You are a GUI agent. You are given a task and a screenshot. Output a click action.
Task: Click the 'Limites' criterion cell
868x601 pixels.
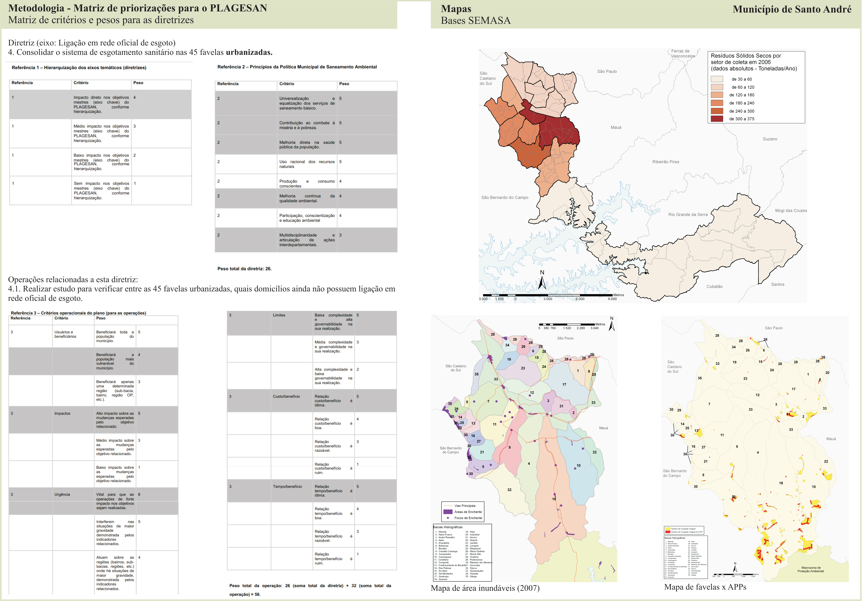pos(292,323)
